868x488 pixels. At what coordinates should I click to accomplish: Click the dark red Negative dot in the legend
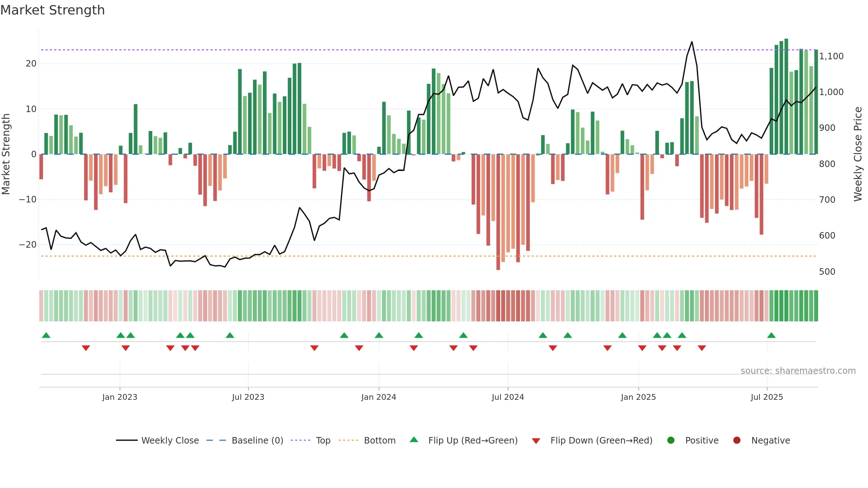click(x=737, y=440)
